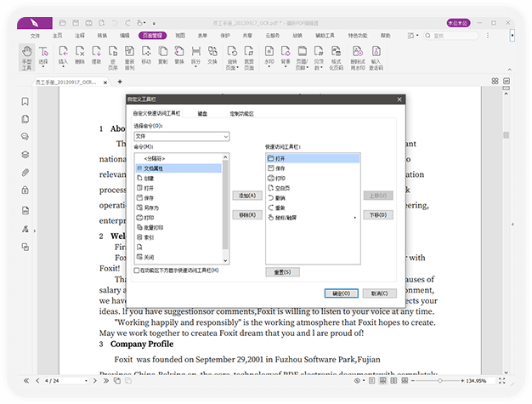Switch to the View (视图) ribbon tab
Viewport: 532px width, 404px height.
[180, 36]
